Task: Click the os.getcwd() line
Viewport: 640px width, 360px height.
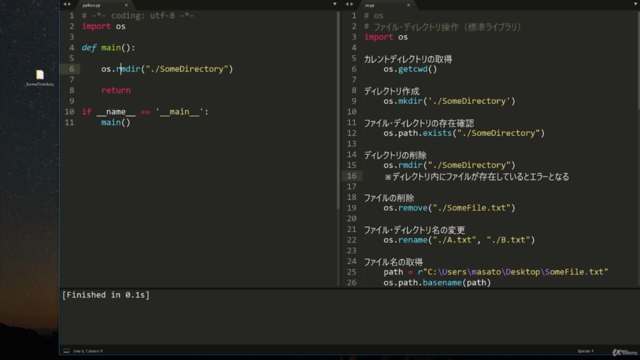Action: pos(410,69)
